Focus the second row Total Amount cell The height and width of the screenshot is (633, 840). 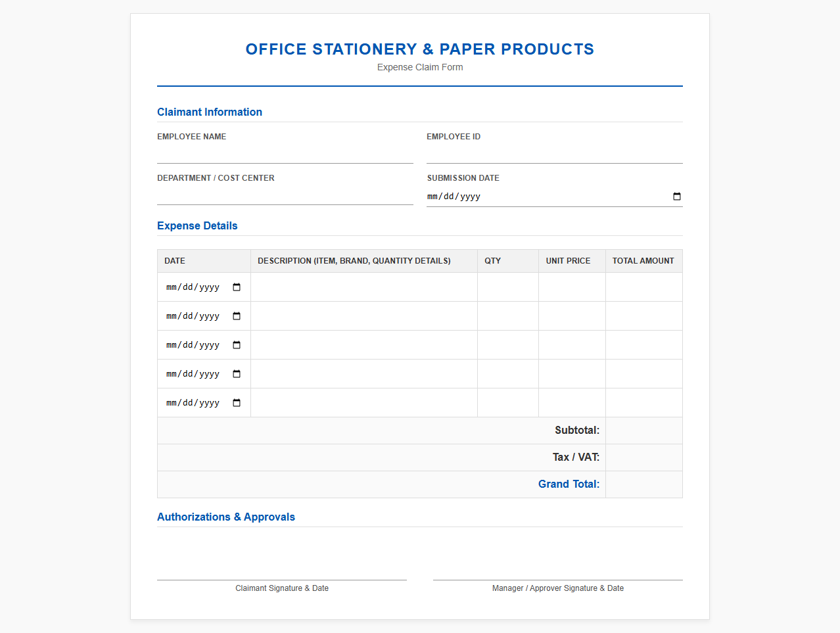coord(644,316)
